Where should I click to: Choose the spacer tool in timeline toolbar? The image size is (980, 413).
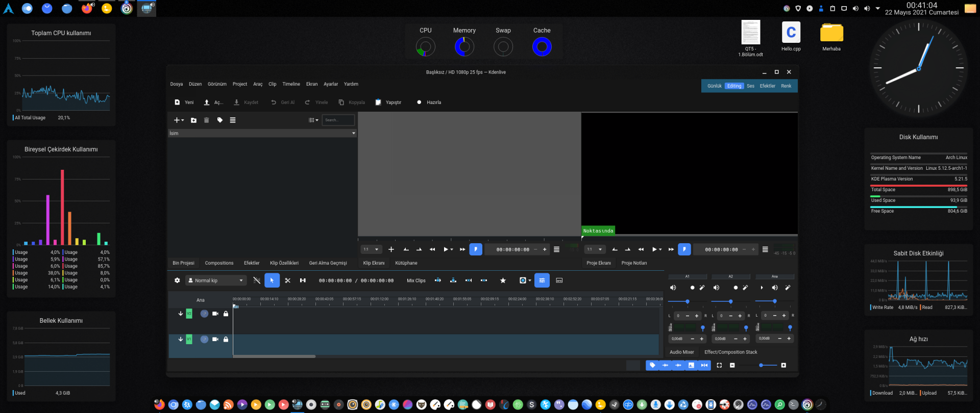pos(303,280)
